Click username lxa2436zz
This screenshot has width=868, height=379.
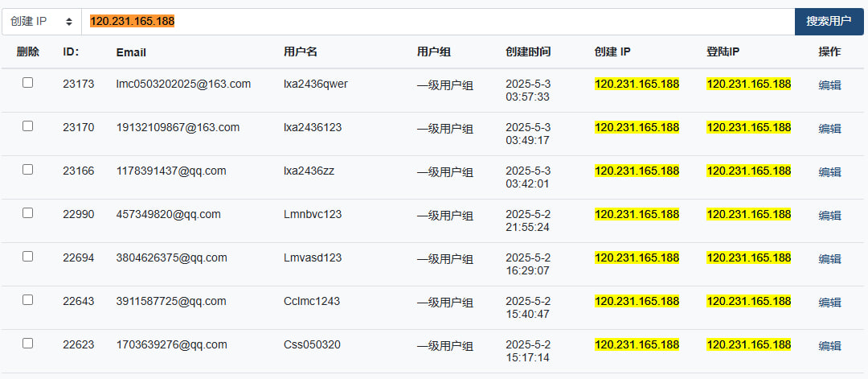pyautogui.click(x=309, y=171)
